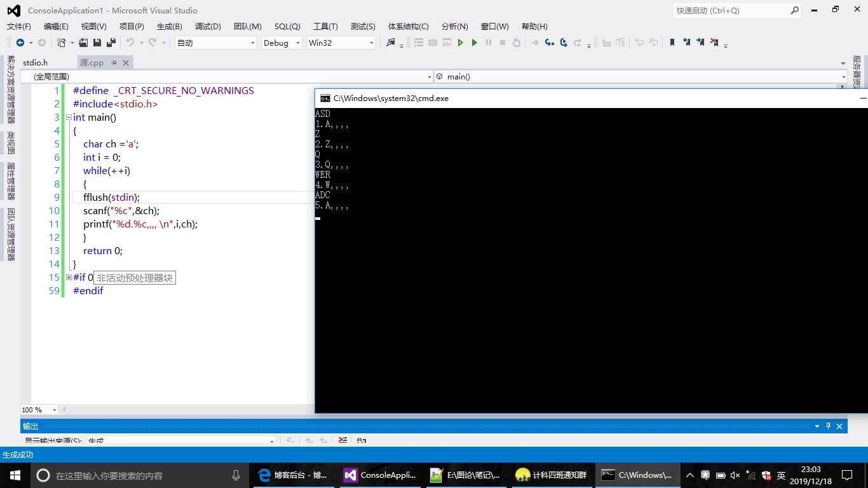Viewport: 868px width, 488px height.
Task: Open the Undo history dropdown arrow
Action: (x=141, y=43)
